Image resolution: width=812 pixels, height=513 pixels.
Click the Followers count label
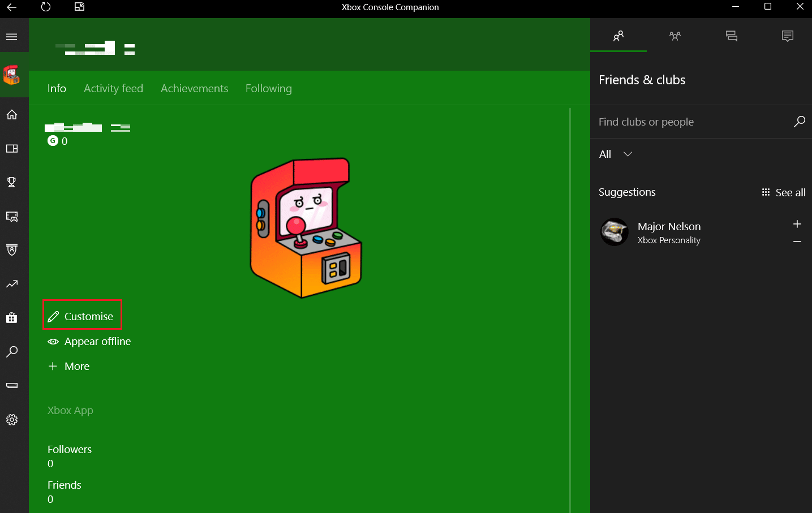[70, 449]
